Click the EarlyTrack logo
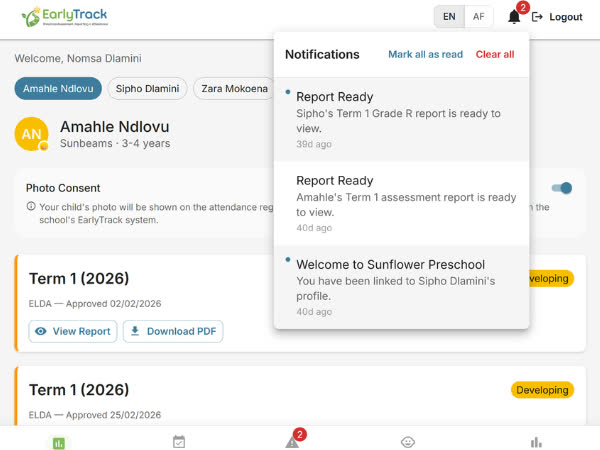This screenshot has height=450, width=600. pyautogui.click(x=64, y=17)
